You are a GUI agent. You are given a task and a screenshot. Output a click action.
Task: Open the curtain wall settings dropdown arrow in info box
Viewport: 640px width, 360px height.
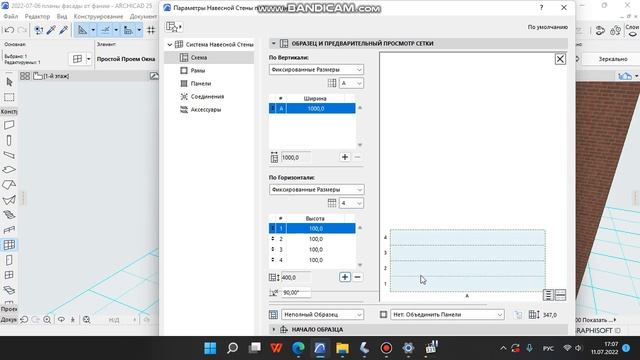[88, 59]
